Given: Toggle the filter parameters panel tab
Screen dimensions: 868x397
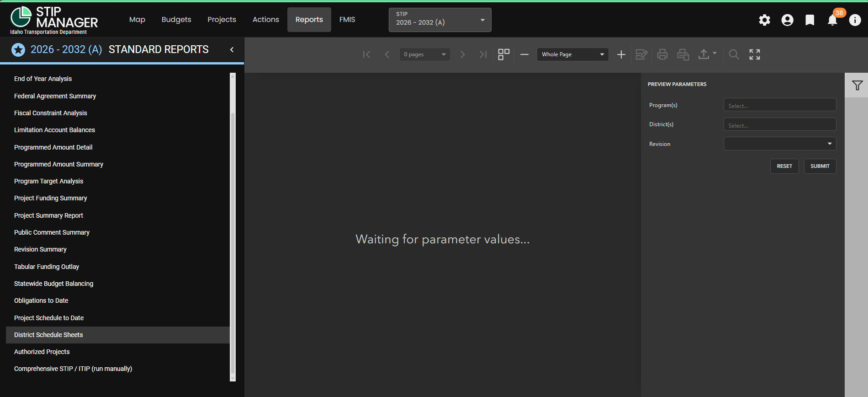Looking at the screenshot, I should coord(857,85).
